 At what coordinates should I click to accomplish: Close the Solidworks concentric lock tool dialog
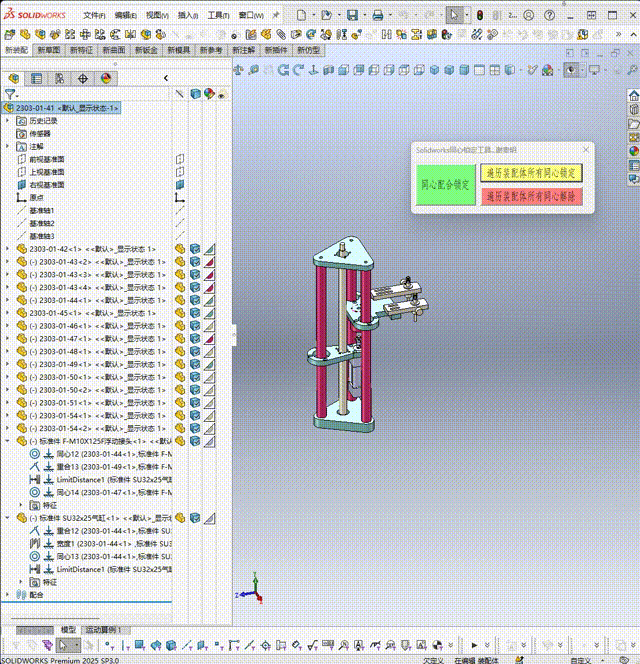click(x=586, y=149)
